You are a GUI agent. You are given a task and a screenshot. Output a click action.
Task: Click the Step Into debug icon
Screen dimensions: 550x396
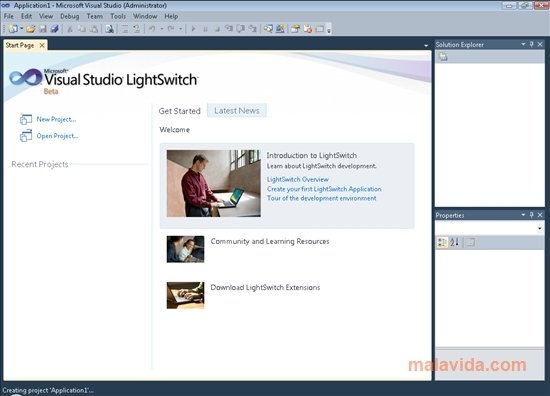click(229, 29)
